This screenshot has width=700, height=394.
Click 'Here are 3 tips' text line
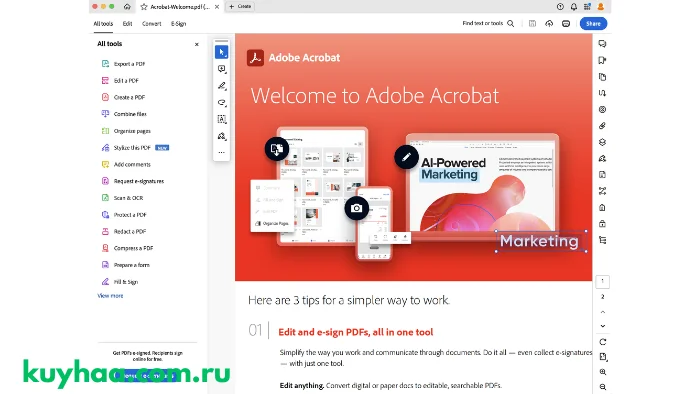[349, 300]
